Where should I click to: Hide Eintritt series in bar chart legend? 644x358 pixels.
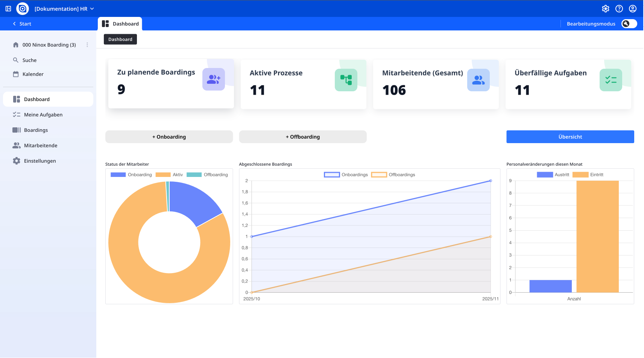pyautogui.click(x=580, y=175)
